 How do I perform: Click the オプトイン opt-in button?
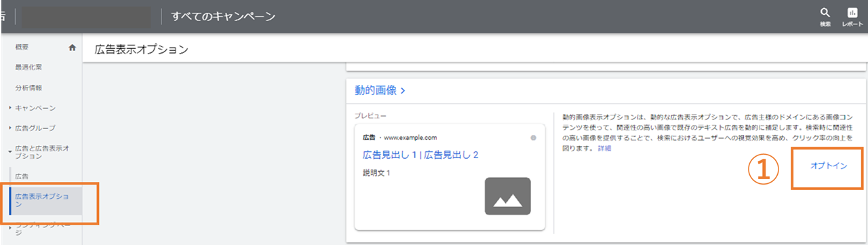click(829, 167)
